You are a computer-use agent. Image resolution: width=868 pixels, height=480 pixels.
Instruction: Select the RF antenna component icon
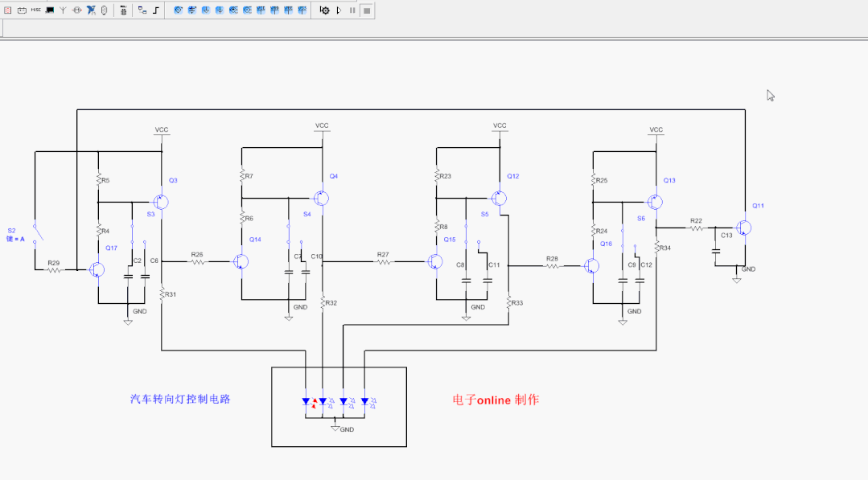tap(64, 10)
